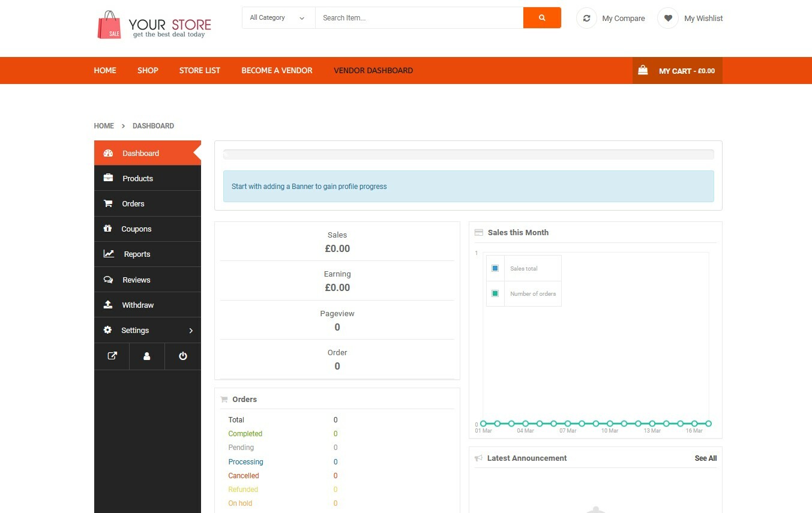This screenshot has height=513, width=812.
Task: Click the My Compare refresh icon
Action: point(586,18)
